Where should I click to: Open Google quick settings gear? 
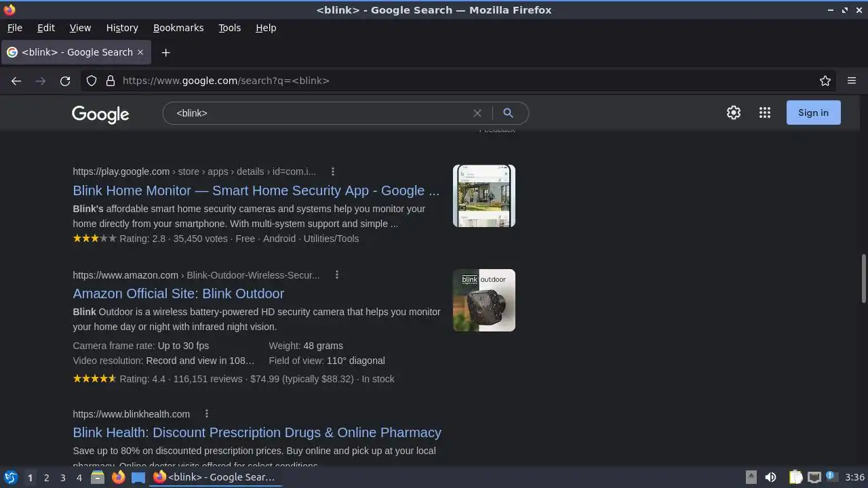pos(734,113)
